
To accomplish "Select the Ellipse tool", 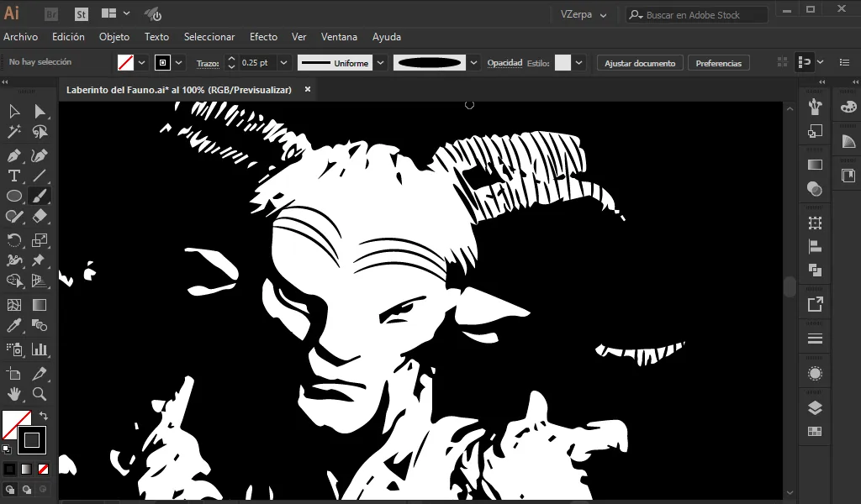I will pyautogui.click(x=14, y=196).
